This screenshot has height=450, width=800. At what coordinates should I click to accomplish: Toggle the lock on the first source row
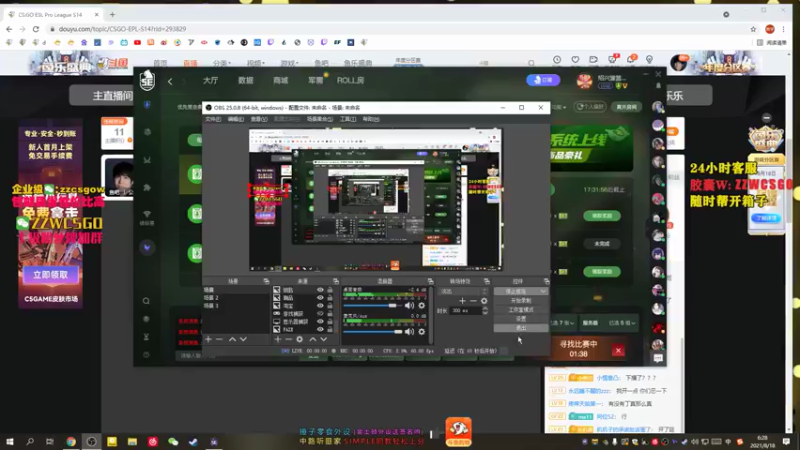(x=330, y=290)
